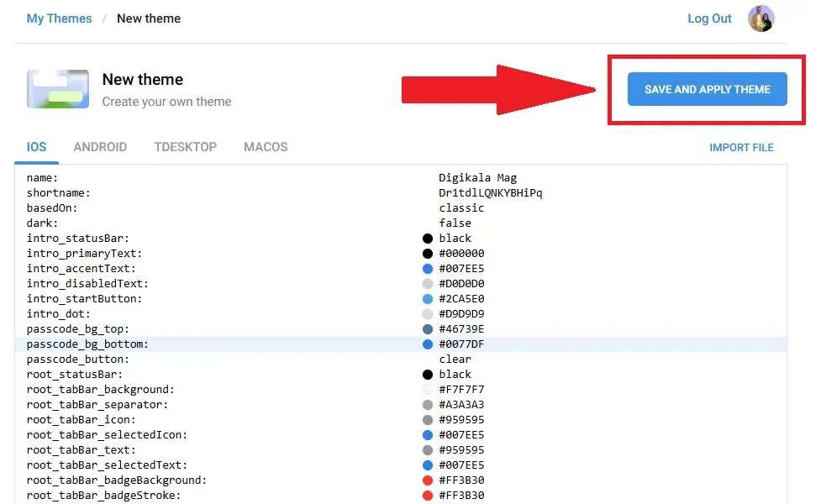The width and height of the screenshot is (821, 504).
Task: Switch to the TDesktop tab
Action: pyautogui.click(x=185, y=147)
